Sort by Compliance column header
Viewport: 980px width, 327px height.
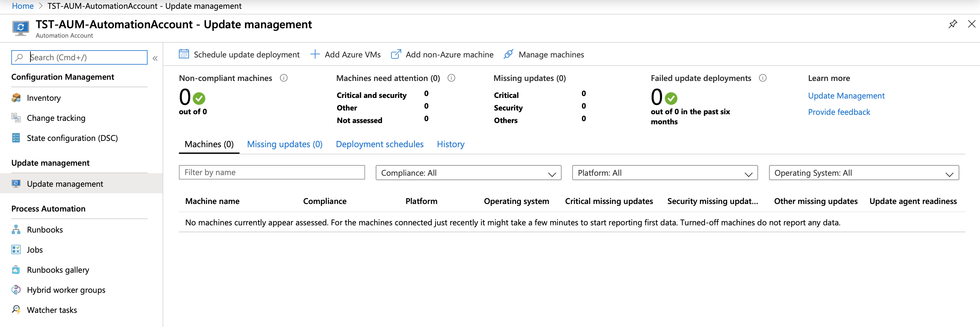(325, 201)
